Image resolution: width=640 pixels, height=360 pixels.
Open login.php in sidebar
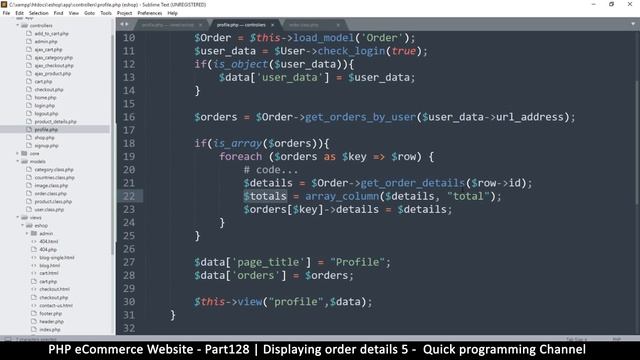coord(44,106)
